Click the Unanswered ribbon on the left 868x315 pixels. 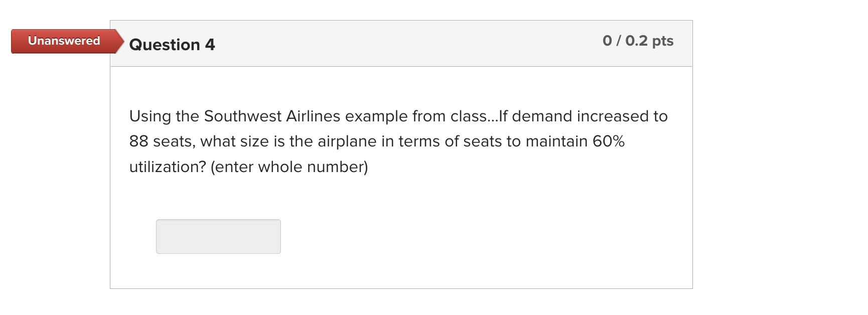(63, 42)
